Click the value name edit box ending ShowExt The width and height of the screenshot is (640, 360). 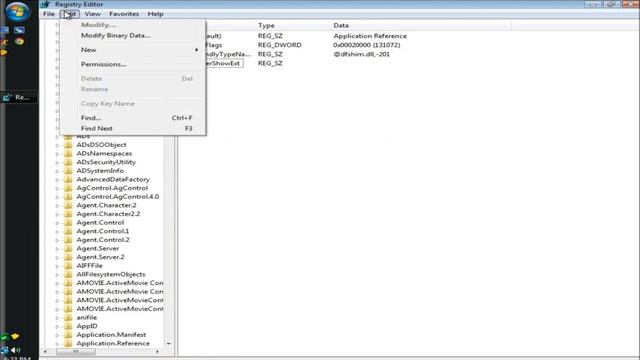[x=224, y=63]
